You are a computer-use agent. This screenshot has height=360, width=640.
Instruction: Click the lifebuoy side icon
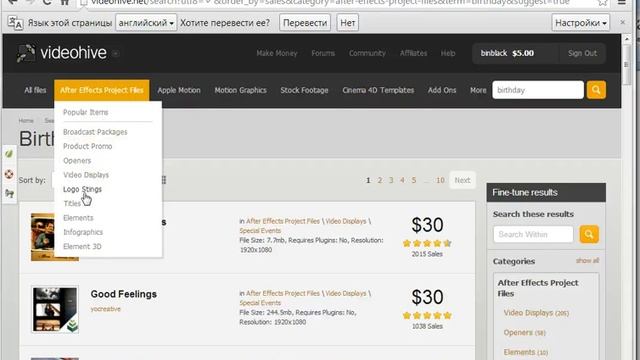coord(9,174)
